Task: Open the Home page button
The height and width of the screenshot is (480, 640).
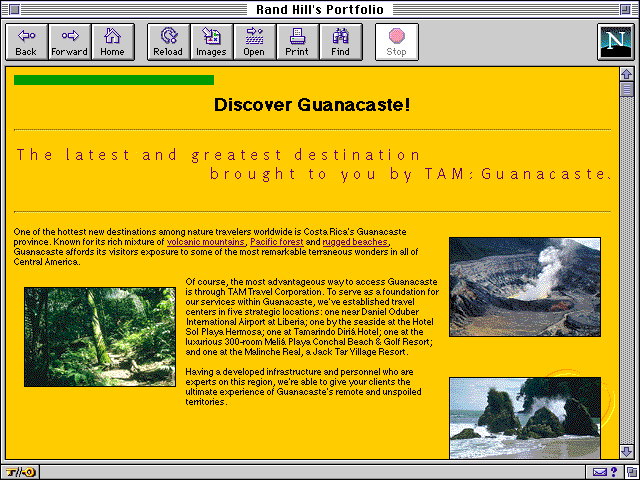Action: [113, 42]
